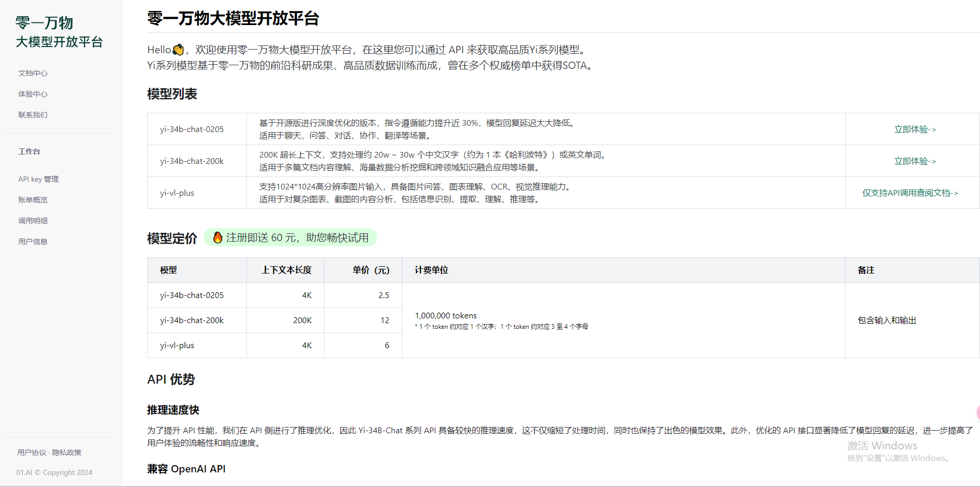Click the 工作台 section heading

tap(29, 151)
